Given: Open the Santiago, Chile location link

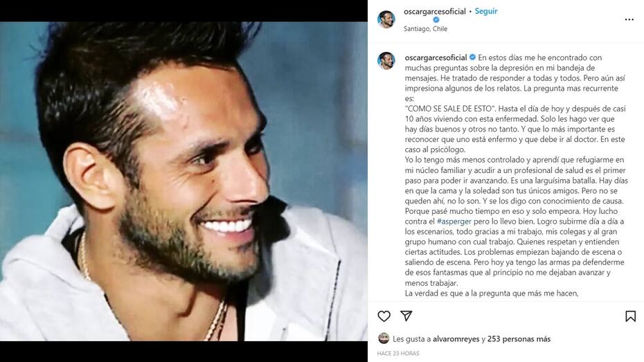Looking at the screenshot, I should point(425,29).
